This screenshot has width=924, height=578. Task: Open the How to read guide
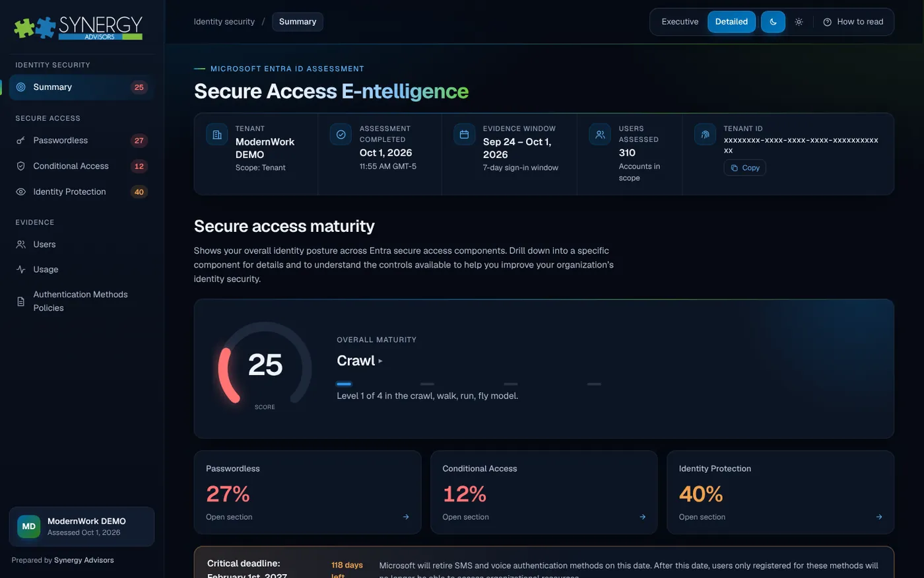coord(853,22)
